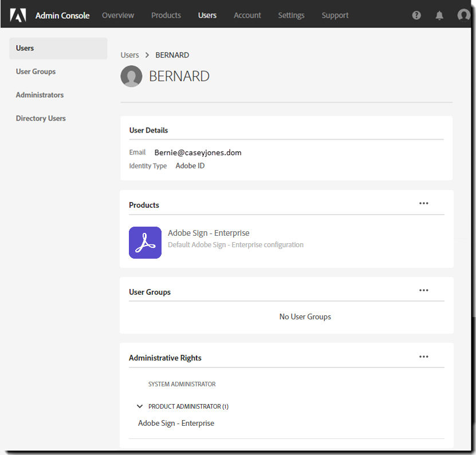Open the Settings tab
Image resolution: width=476 pixels, height=455 pixels.
point(291,15)
